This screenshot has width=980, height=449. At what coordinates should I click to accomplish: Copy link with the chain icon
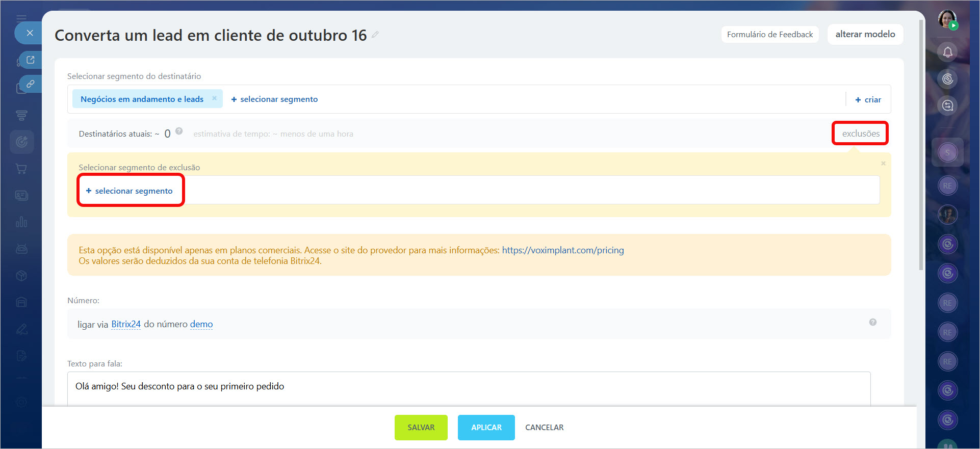(31, 84)
